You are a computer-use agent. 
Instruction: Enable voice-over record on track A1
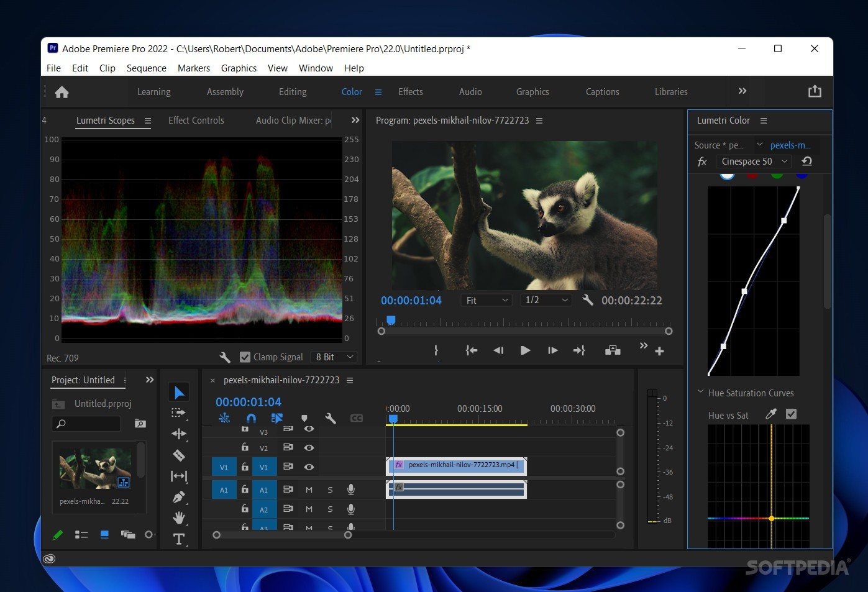click(x=351, y=490)
